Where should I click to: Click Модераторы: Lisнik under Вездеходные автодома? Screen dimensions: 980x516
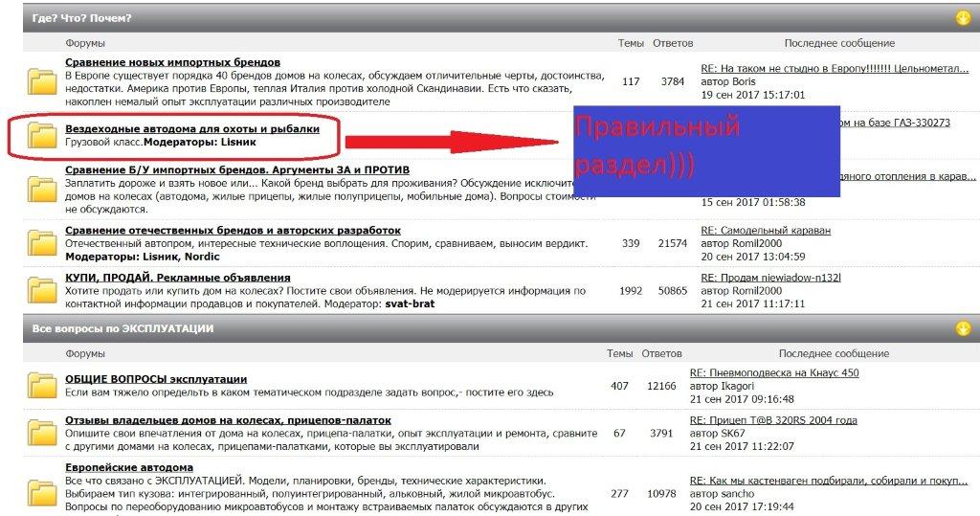pyautogui.click(x=200, y=142)
